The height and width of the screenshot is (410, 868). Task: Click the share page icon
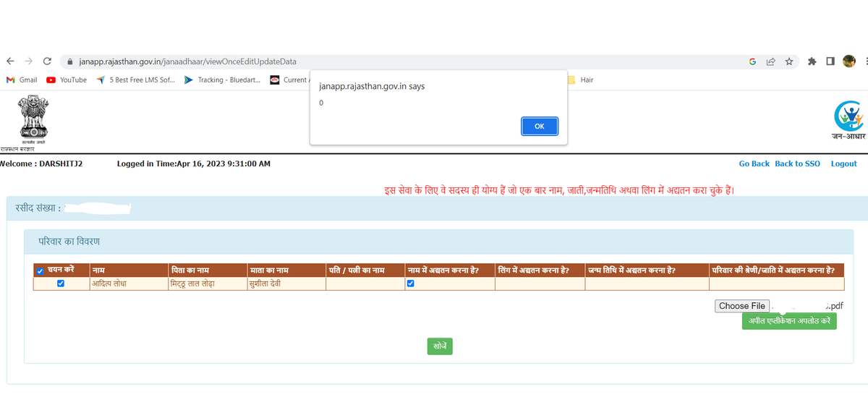(771, 61)
